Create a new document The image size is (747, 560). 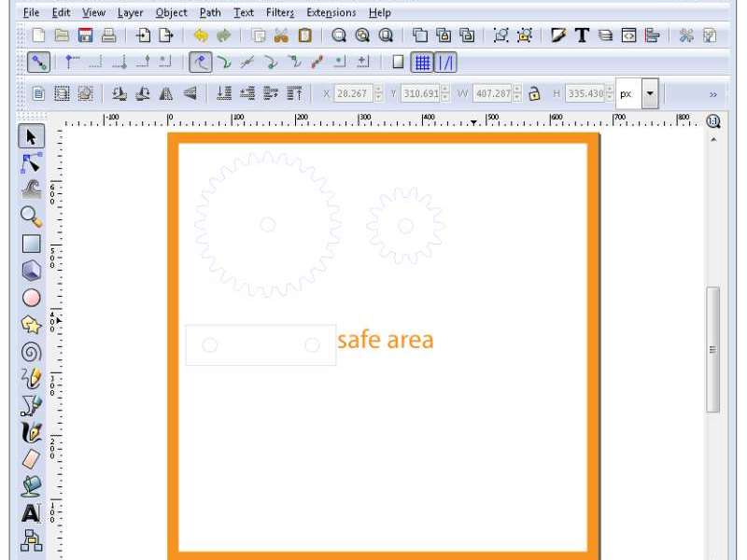[38, 35]
